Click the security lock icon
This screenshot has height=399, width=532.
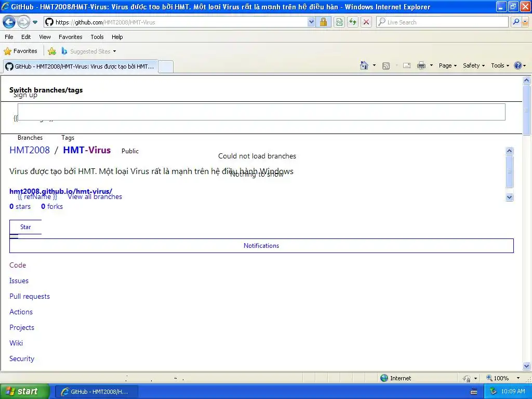[323, 22]
